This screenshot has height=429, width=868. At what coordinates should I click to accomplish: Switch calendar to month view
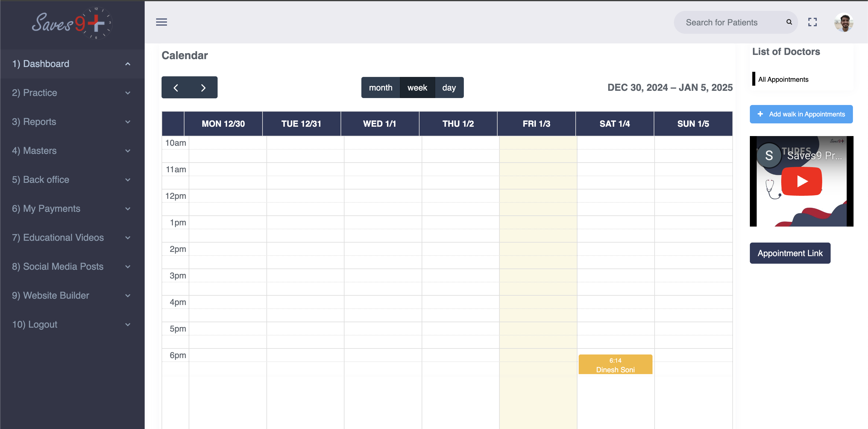pos(380,88)
